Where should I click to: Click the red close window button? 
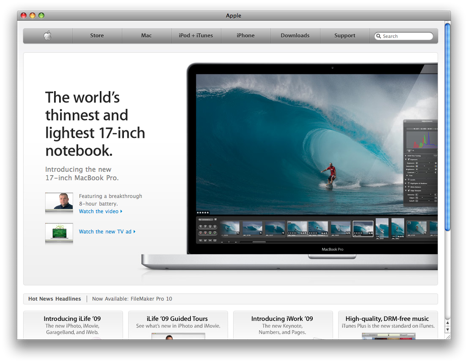pyautogui.click(x=24, y=15)
